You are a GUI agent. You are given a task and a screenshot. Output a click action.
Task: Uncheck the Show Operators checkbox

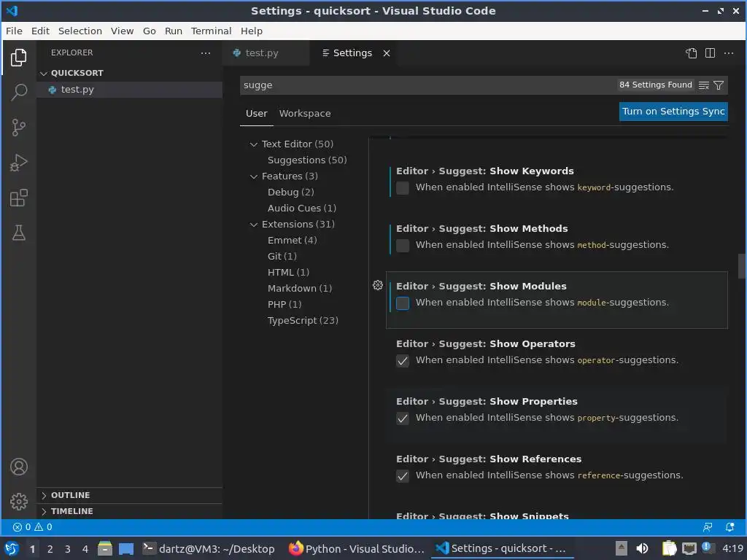click(403, 361)
